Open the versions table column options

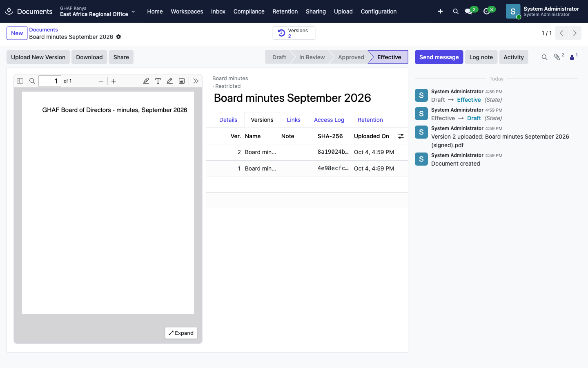point(401,136)
